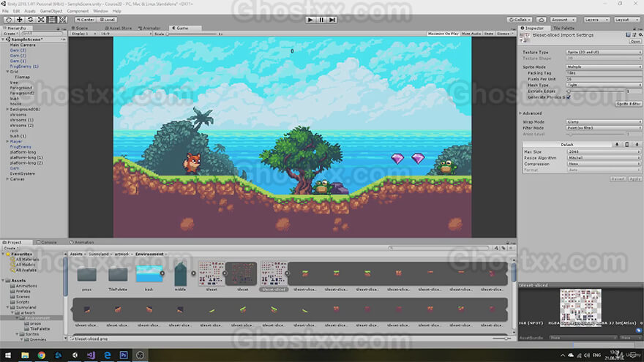The image size is (644, 362).
Task: Click the Apply button
Action: coord(634,179)
